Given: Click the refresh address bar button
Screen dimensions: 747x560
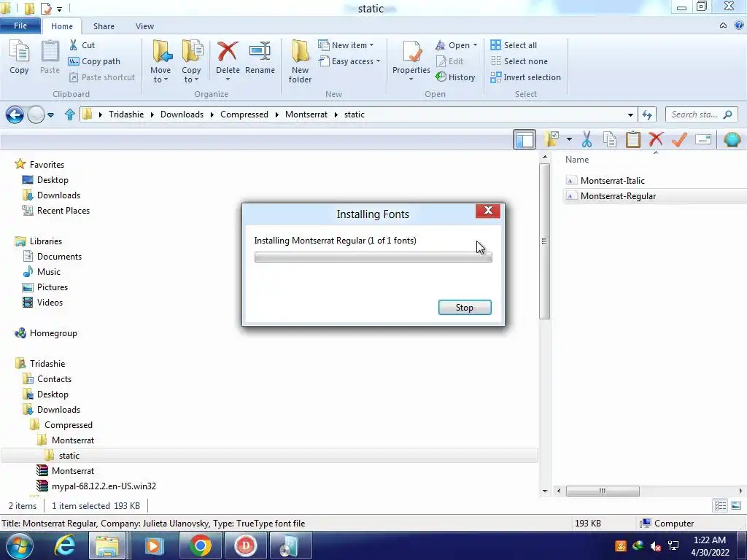Looking at the screenshot, I should (647, 114).
